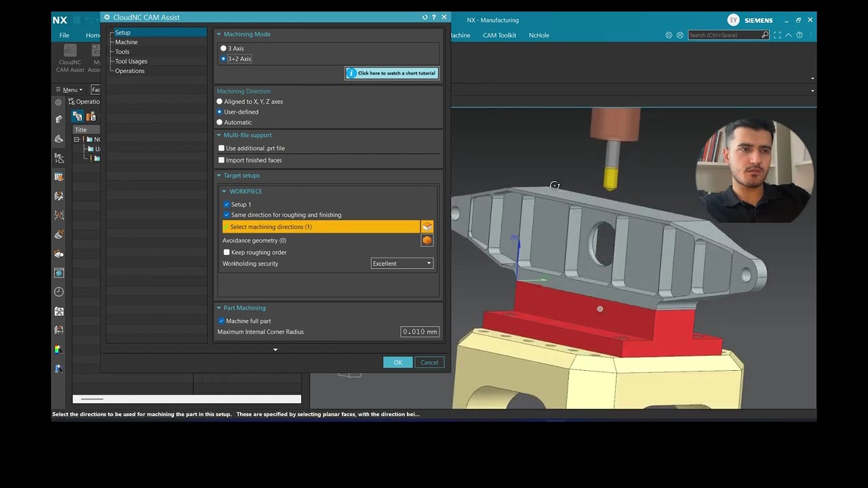Viewport: 868px width, 488px height.
Task: Enable Keep roughing order checkbox
Action: (226, 253)
